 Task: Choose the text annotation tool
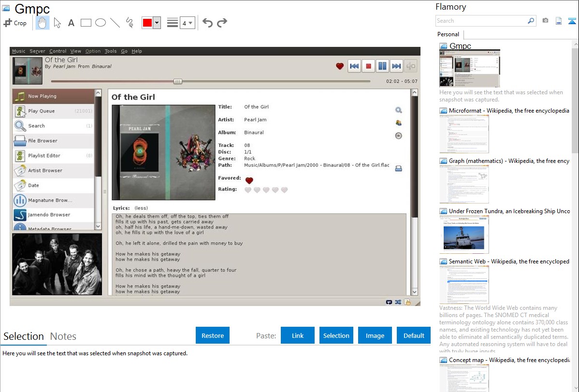point(71,23)
